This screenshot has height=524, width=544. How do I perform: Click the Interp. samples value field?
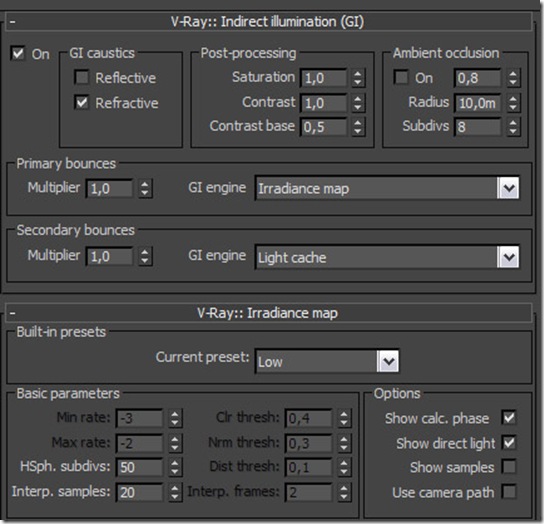click(139, 492)
